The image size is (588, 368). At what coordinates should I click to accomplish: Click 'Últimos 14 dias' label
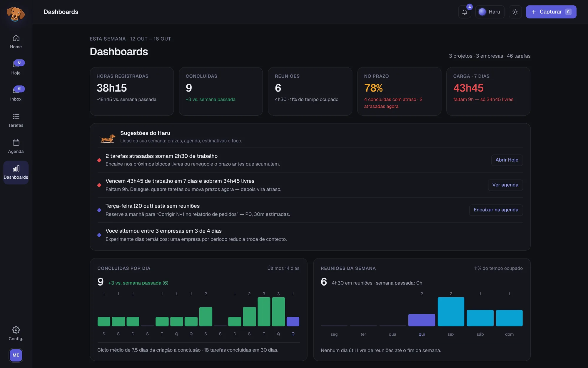point(283,268)
